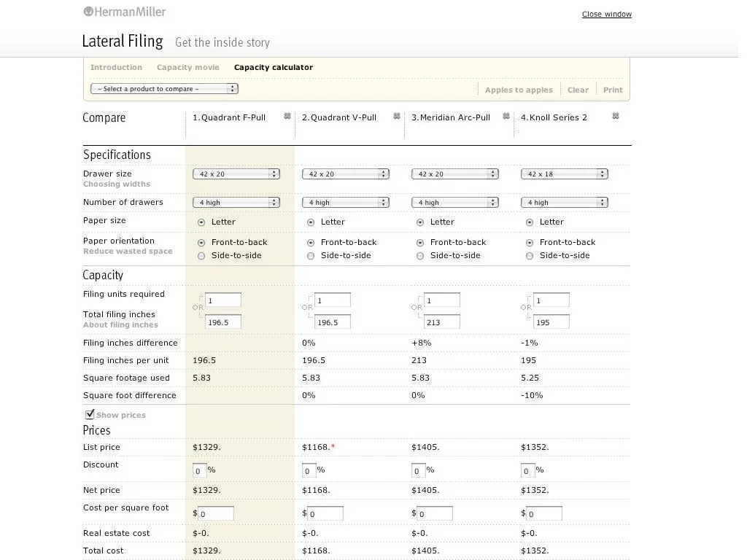Screen dimensions: 747x560
Task: Select Side-to-side orientation for Knoll Series 2
Action: (530, 256)
